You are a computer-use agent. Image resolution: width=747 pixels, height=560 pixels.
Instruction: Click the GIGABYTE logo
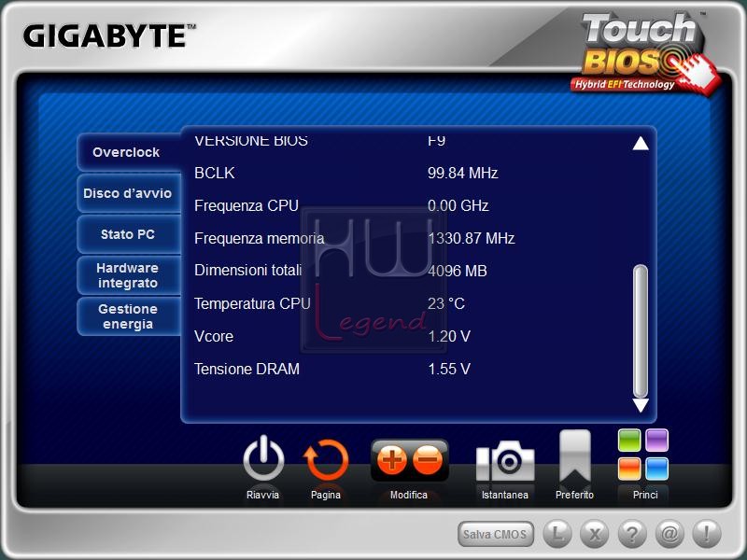109,36
